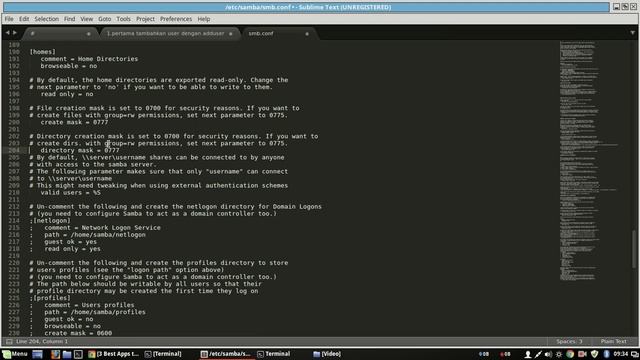Click the shield update manager tray icon
Viewport: 640px width, 360px height.
[x=594, y=354]
